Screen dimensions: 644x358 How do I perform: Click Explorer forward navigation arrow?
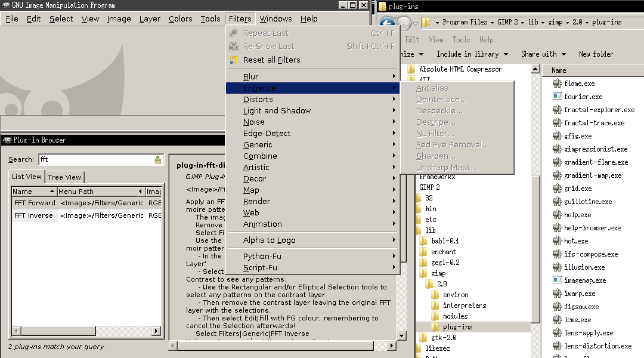404,23
